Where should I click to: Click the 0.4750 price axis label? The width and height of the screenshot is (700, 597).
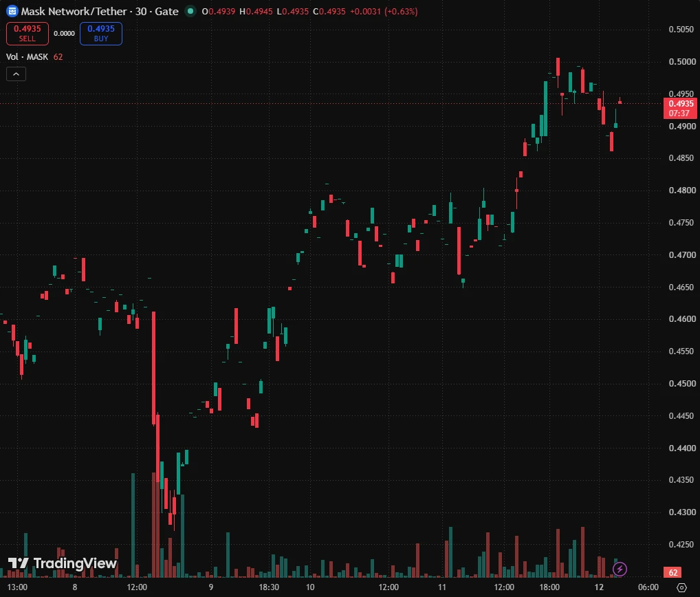[681, 222]
